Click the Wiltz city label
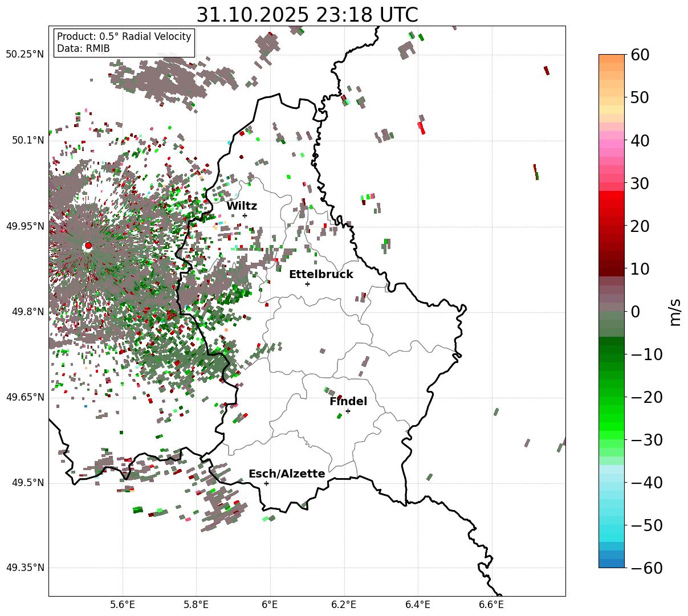 coord(242,206)
